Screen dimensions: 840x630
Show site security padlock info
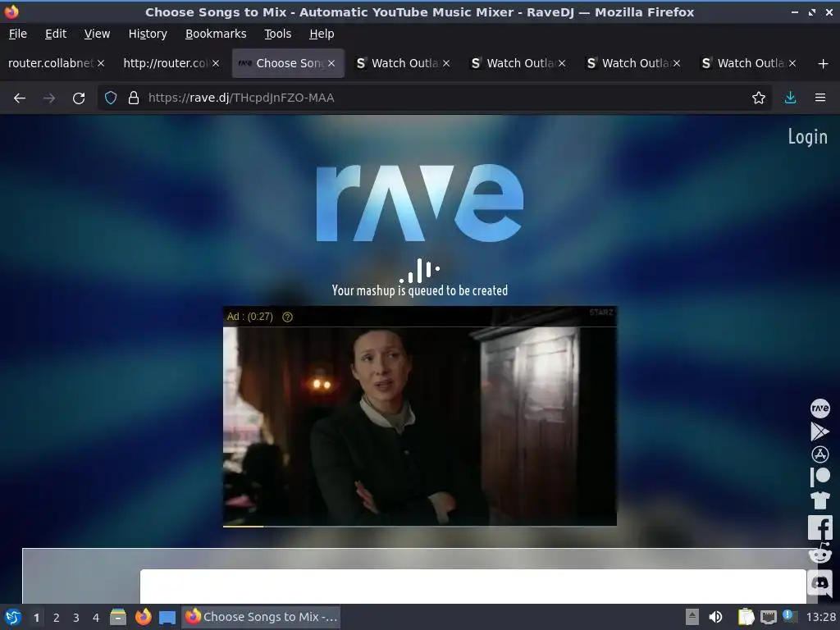134,98
